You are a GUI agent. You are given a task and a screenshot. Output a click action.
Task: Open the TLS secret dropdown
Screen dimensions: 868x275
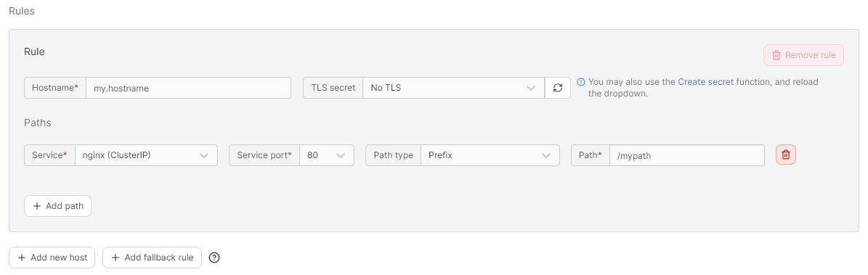point(453,87)
